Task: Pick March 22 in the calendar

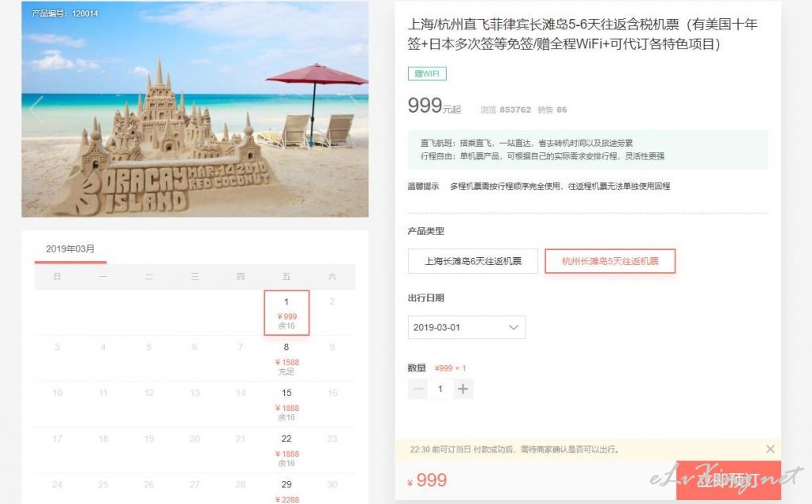Action: pos(287,450)
